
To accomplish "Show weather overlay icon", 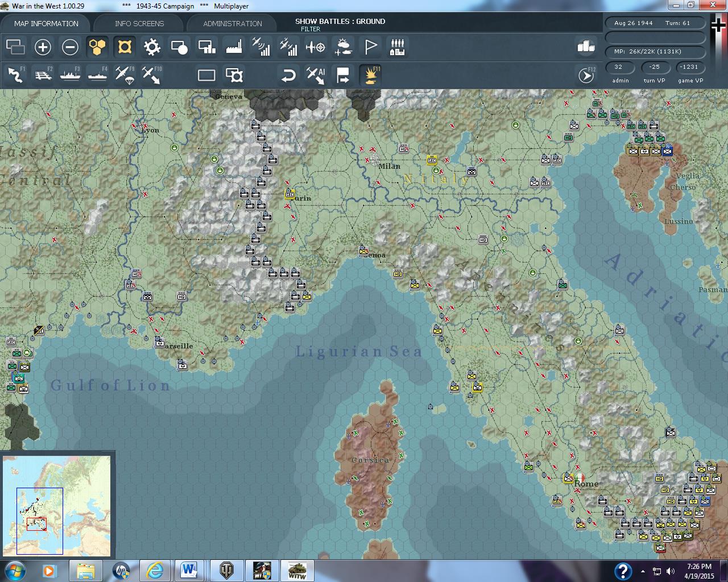I will point(343,47).
